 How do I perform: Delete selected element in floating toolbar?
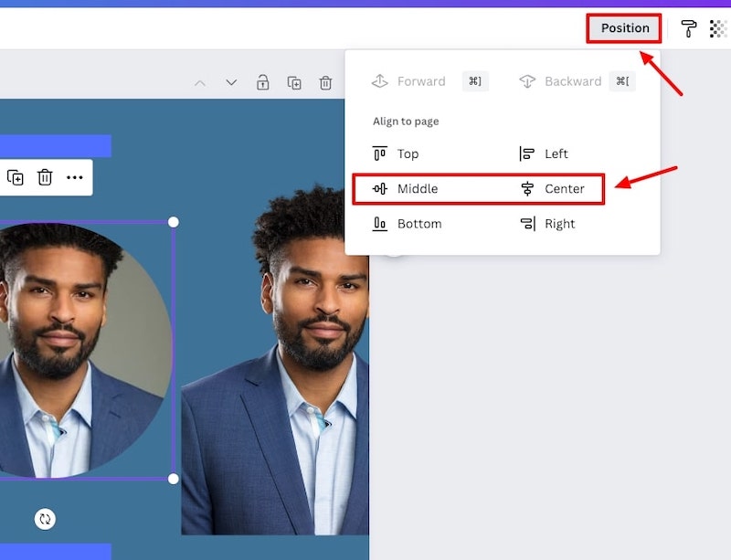(x=45, y=177)
